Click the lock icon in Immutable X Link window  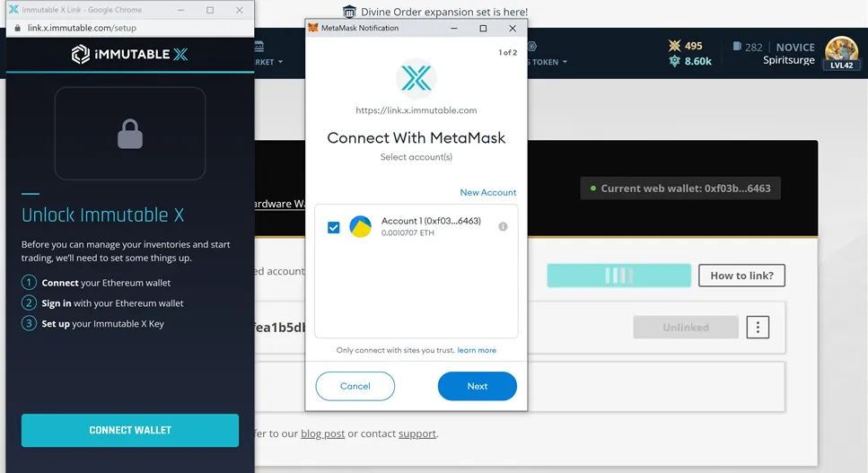[130, 134]
